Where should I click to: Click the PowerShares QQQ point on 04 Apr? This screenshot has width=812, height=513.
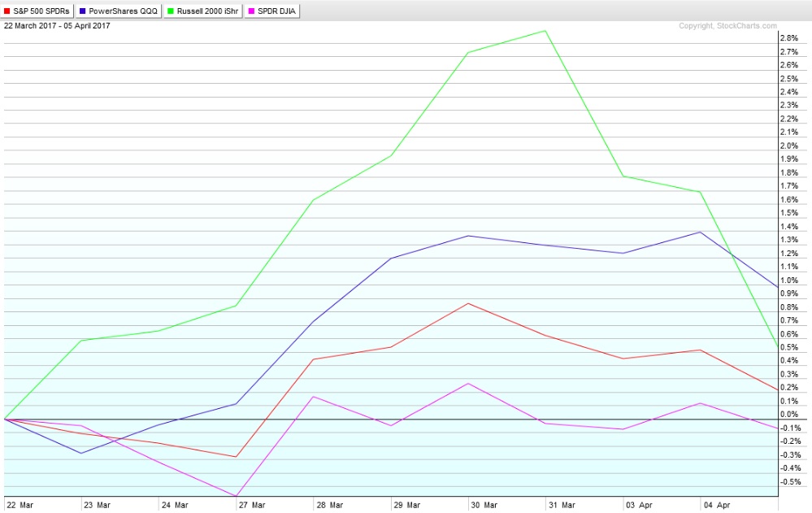(701, 232)
